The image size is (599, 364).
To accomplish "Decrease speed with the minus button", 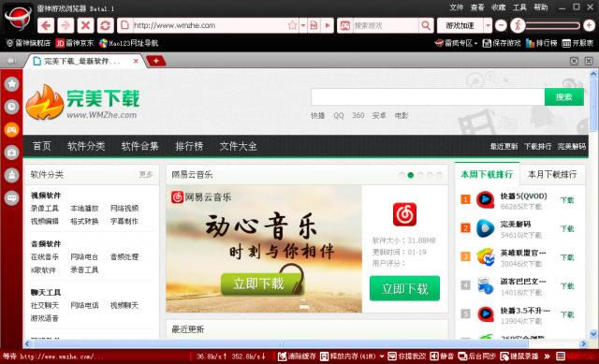I will coord(501,25).
